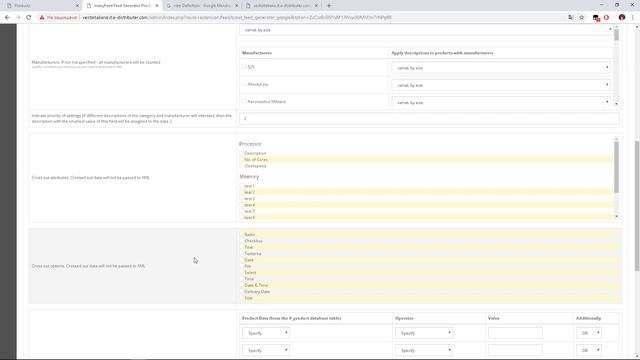Switch to the Feed Generator Pro tab

click(x=122, y=6)
